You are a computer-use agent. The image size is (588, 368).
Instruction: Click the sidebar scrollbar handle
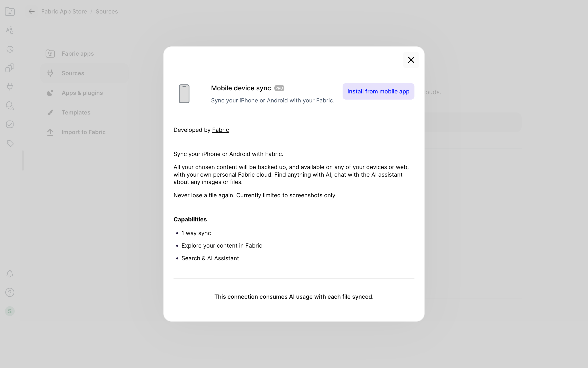[23, 161]
